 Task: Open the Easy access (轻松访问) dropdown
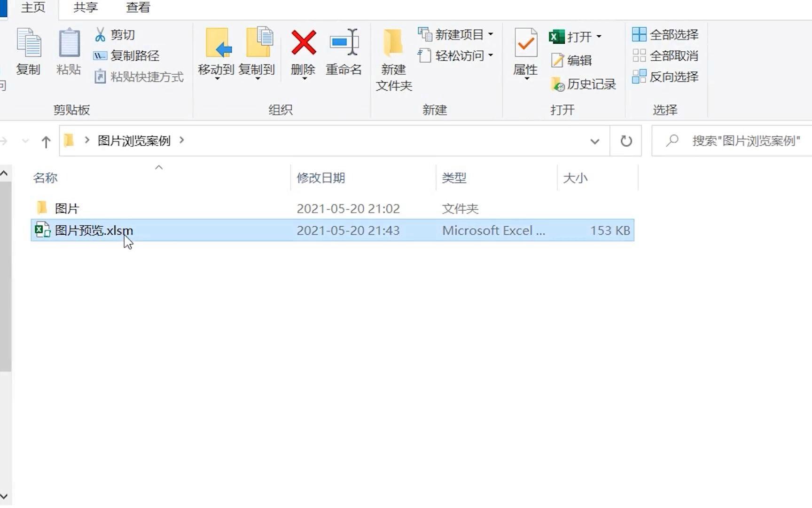point(456,56)
